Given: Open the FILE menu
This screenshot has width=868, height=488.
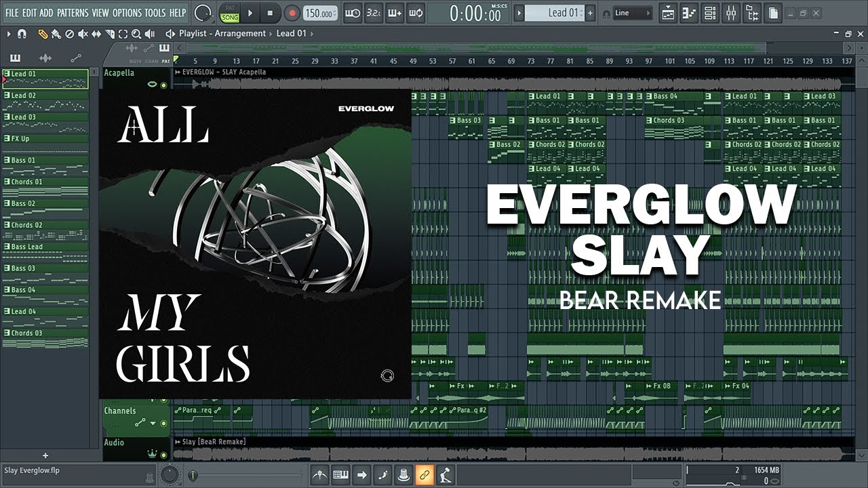Looking at the screenshot, I should (12, 13).
